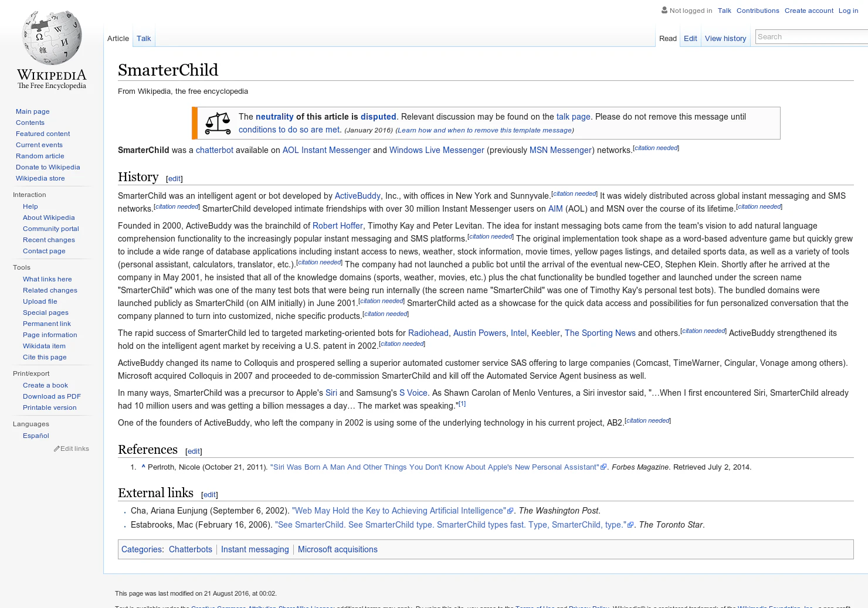Open Printable version link
868x608 pixels.
50,407
